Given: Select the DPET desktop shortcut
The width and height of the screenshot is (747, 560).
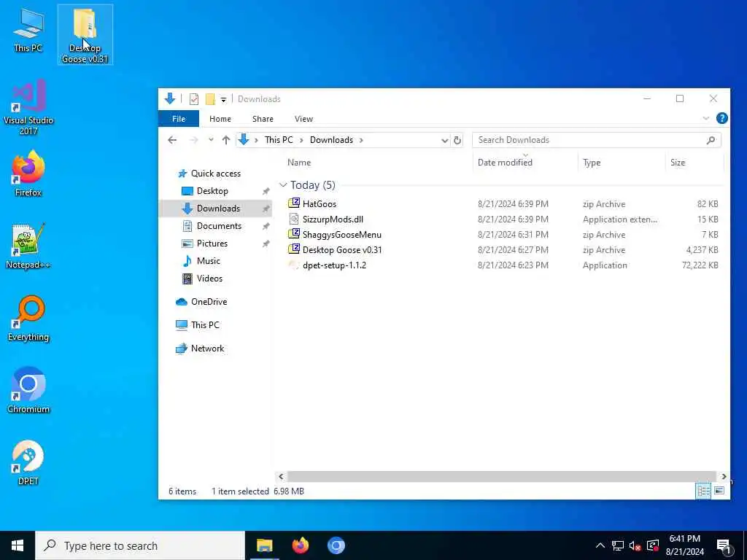Looking at the screenshot, I should 28,463.
